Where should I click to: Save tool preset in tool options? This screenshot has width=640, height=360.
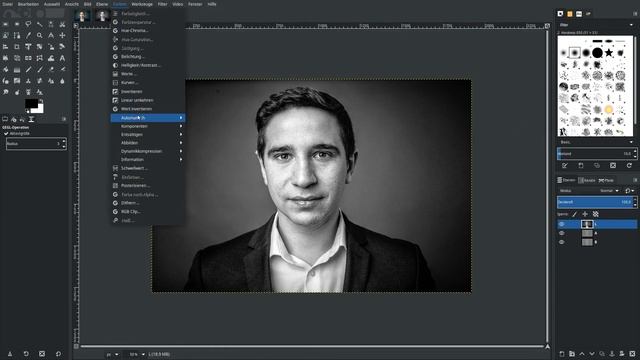(x=10, y=353)
